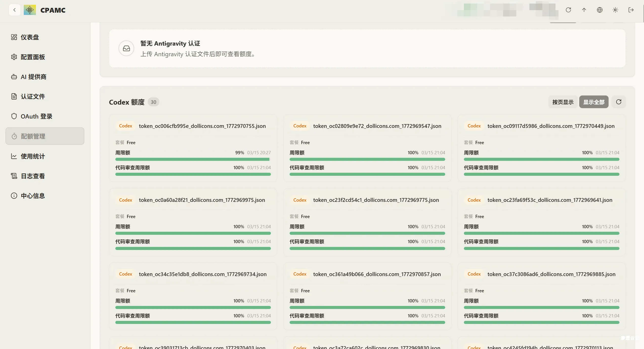
Task: Refresh the Codex quota list
Action: (619, 102)
